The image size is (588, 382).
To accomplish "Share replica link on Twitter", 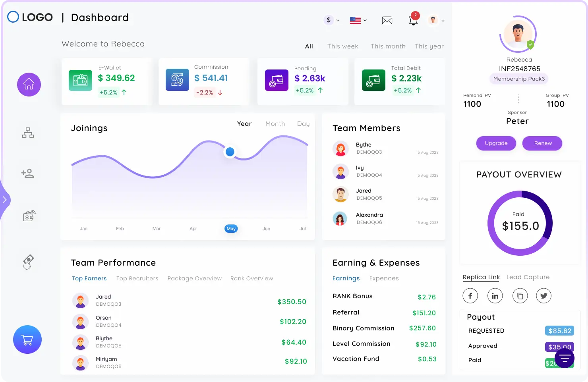I will tap(544, 296).
